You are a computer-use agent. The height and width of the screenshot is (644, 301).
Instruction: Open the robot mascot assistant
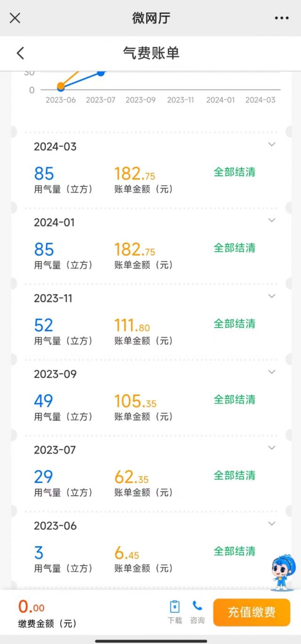click(283, 572)
